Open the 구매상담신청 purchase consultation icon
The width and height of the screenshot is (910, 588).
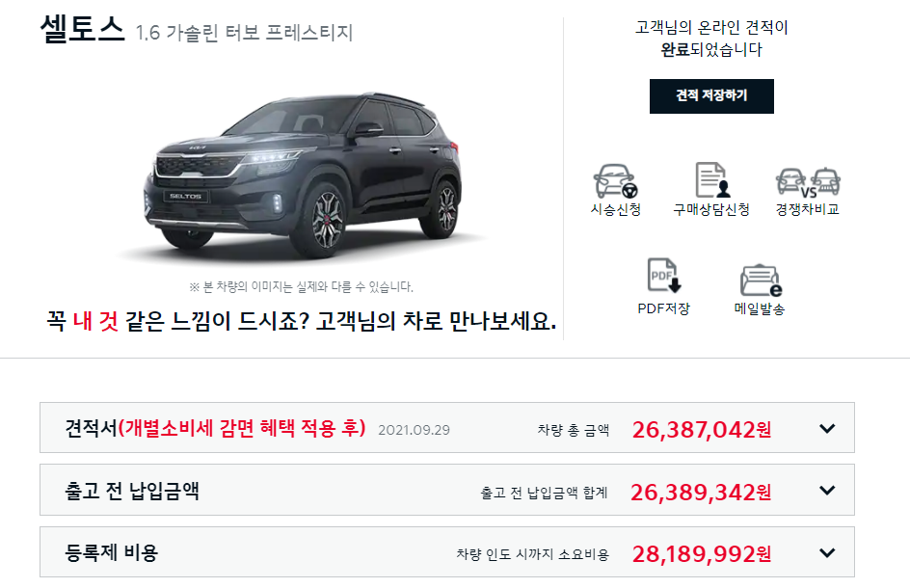(x=711, y=180)
